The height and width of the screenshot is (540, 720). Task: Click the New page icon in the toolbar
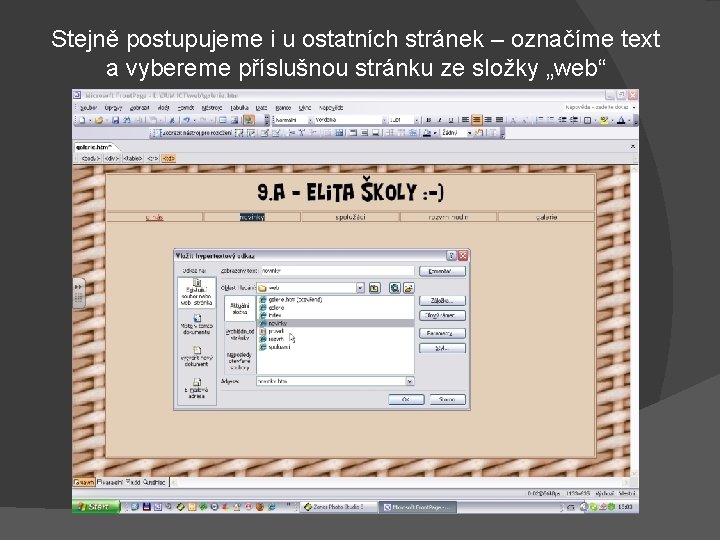pos(82,120)
